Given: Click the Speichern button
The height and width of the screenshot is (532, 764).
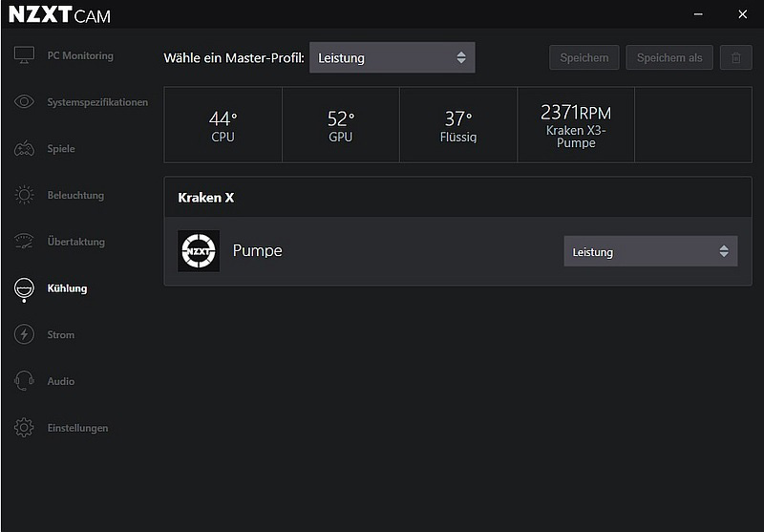Looking at the screenshot, I should (584, 57).
